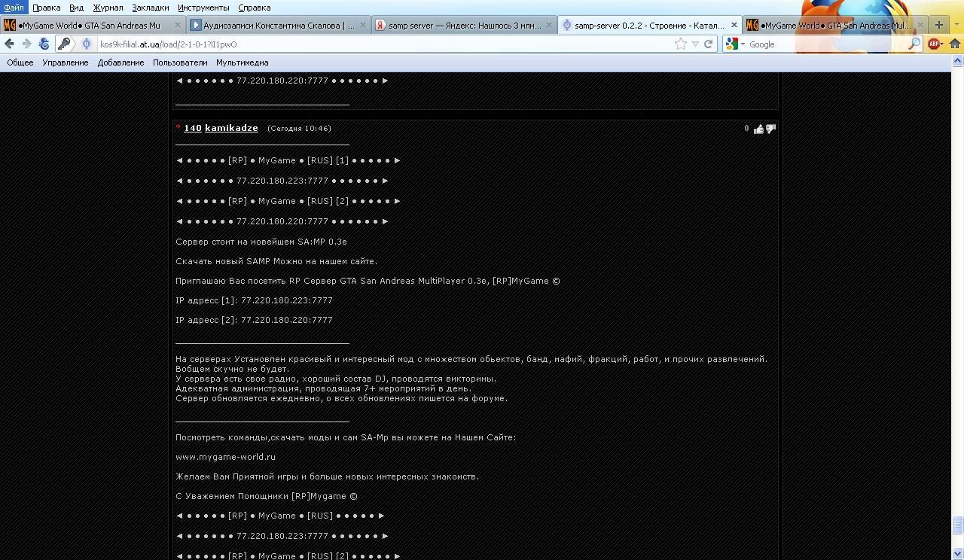Click the key icon in the address bar
964x560 pixels.
[64, 44]
